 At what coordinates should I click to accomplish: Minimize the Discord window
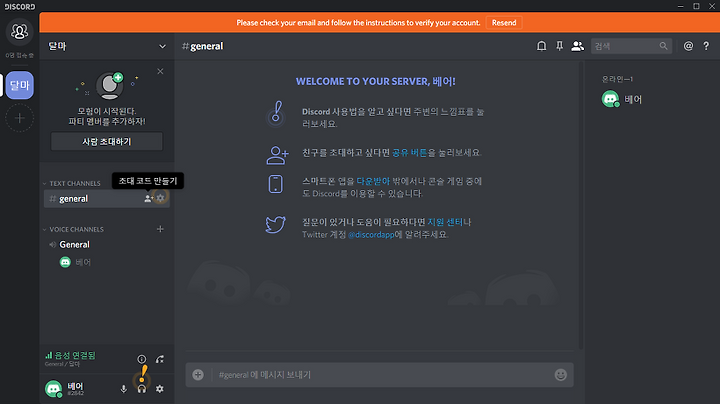pyautogui.click(x=681, y=6)
